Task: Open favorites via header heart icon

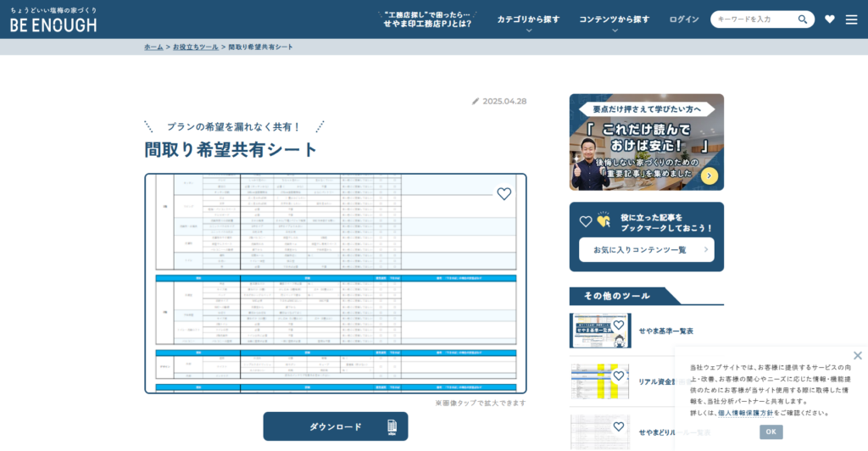Action: 829,19
